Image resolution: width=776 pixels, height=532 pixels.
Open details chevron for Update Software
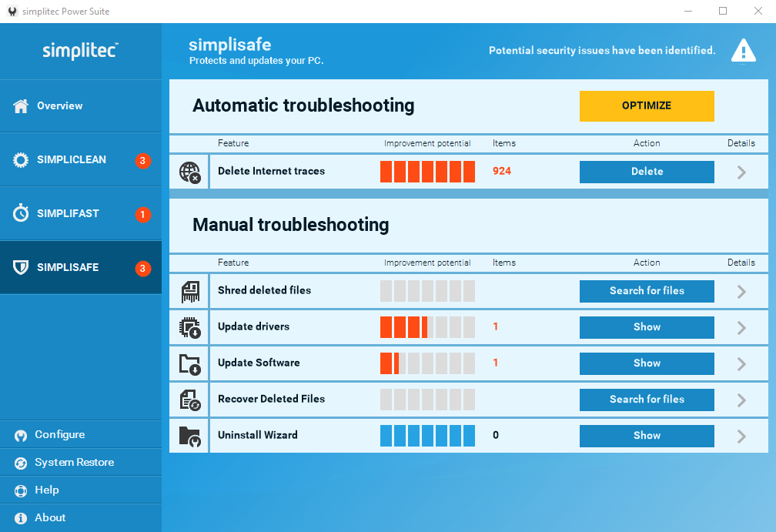[x=741, y=363]
